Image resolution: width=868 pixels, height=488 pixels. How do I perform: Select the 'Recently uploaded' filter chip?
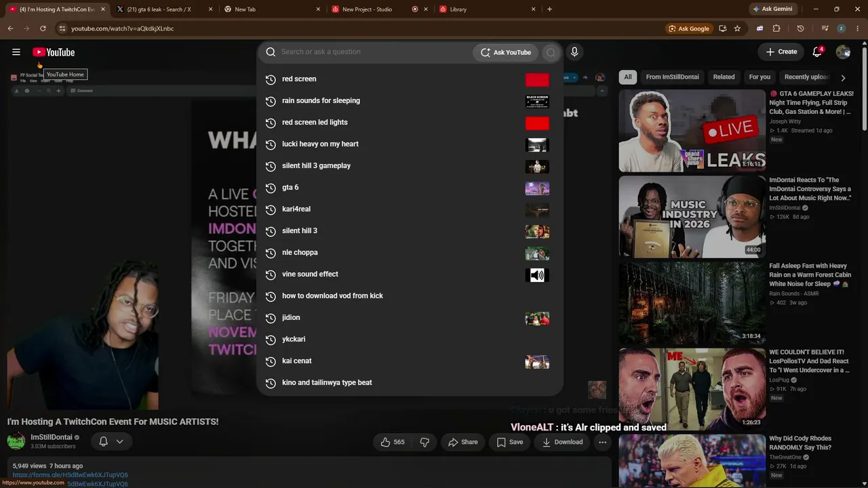tap(806, 77)
